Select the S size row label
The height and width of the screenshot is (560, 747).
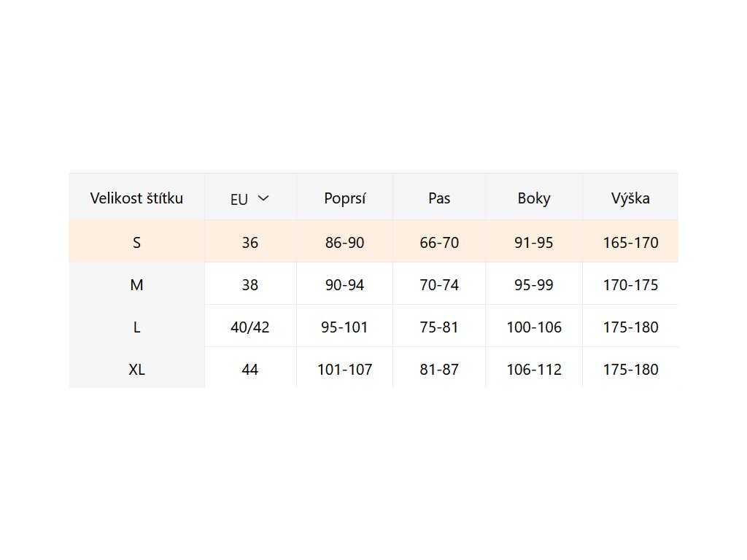136,243
